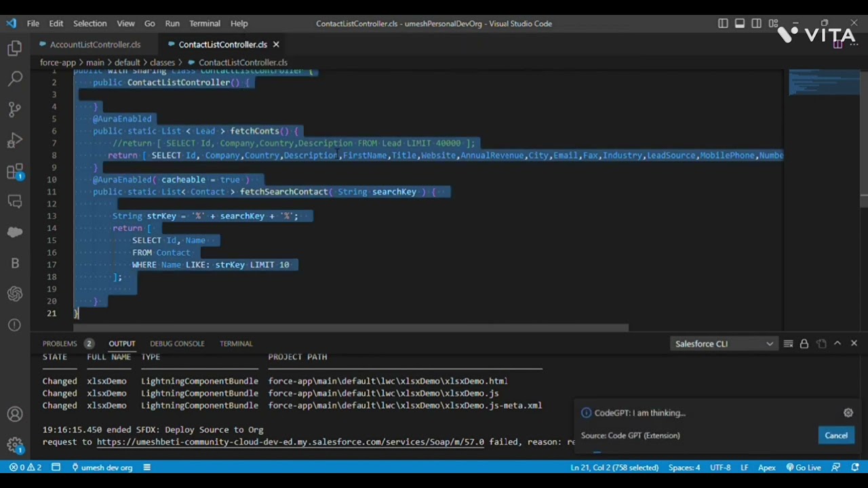Select output channel Salesforce CLI dropdown

[724, 344]
